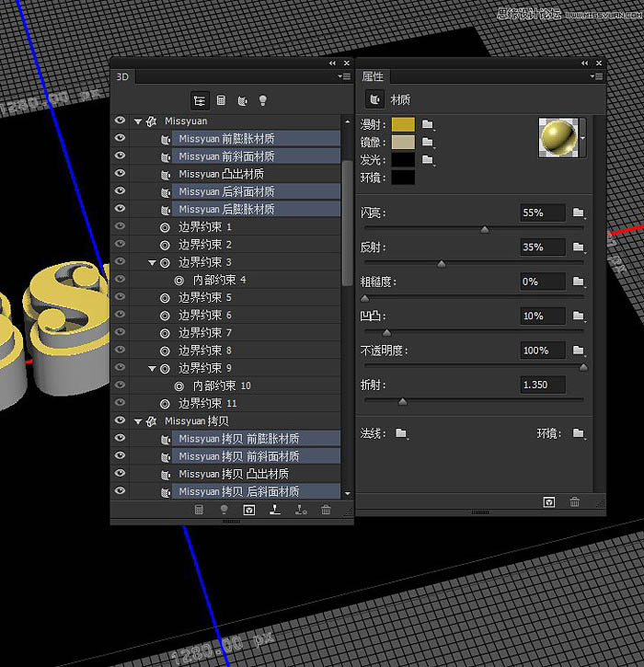
Task: Open specular (镜像) texture folder icon
Action: tap(428, 142)
